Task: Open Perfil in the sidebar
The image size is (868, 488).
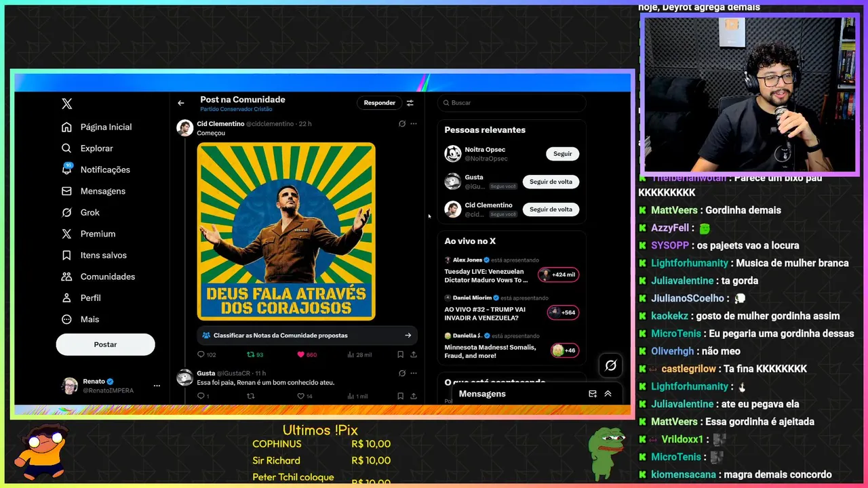Action: click(81, 298)
